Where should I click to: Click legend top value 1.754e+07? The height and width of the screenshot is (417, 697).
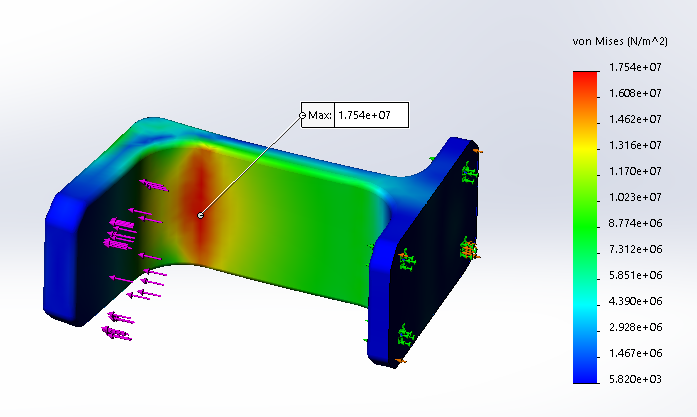click(x=635, y=67)
